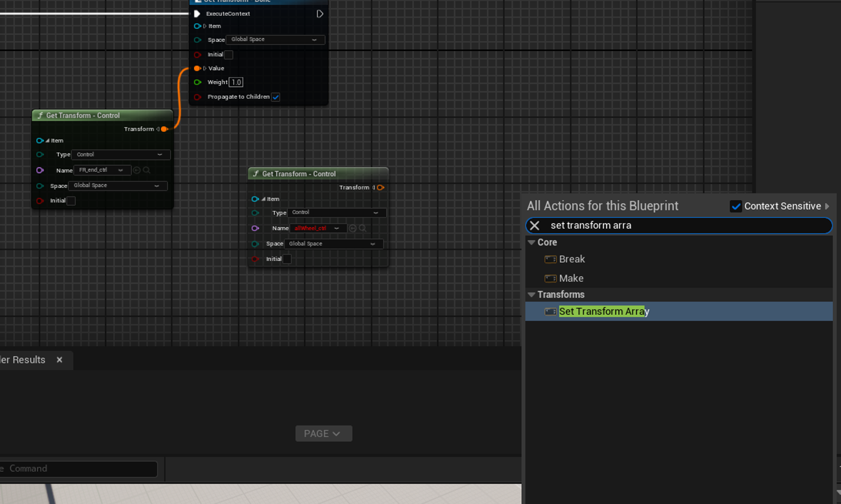
Task: Click the use-selected arrow icon next to allWheel_ctl
Action: click(x=353, y=228)
